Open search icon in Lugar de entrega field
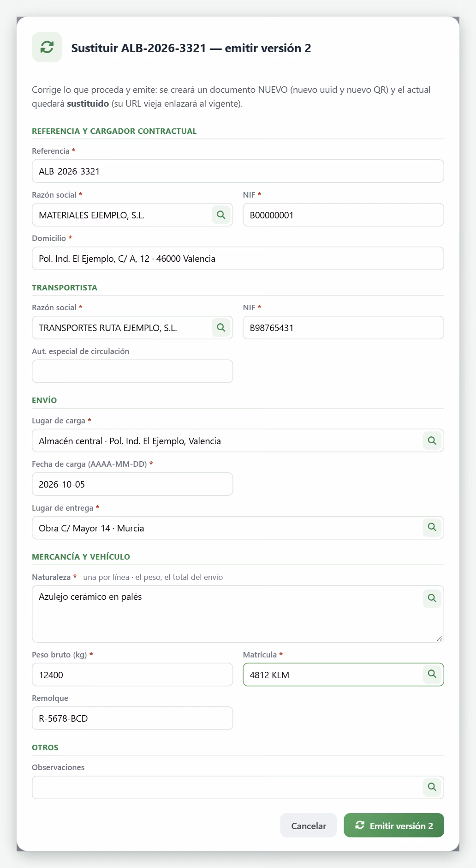Screen dimensions: 476x868 coord(432,527)
